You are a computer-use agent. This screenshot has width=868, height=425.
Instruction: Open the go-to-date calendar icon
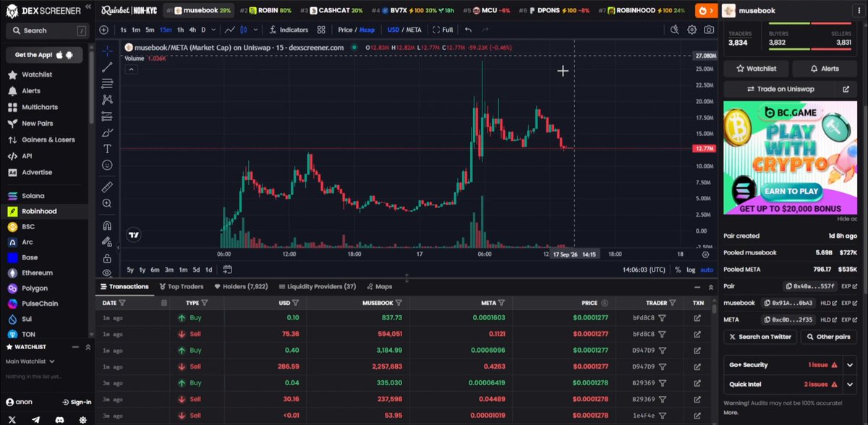tap(227, 270)
